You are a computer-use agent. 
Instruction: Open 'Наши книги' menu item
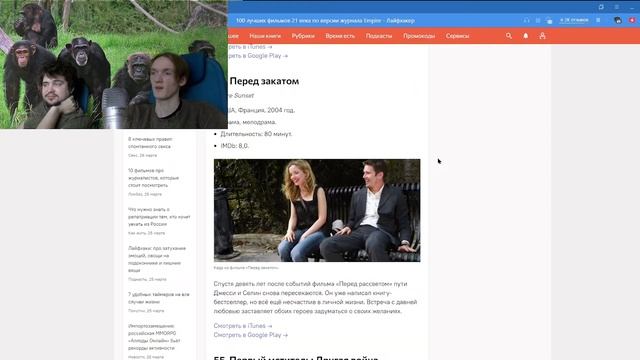[x=265, y=36]
